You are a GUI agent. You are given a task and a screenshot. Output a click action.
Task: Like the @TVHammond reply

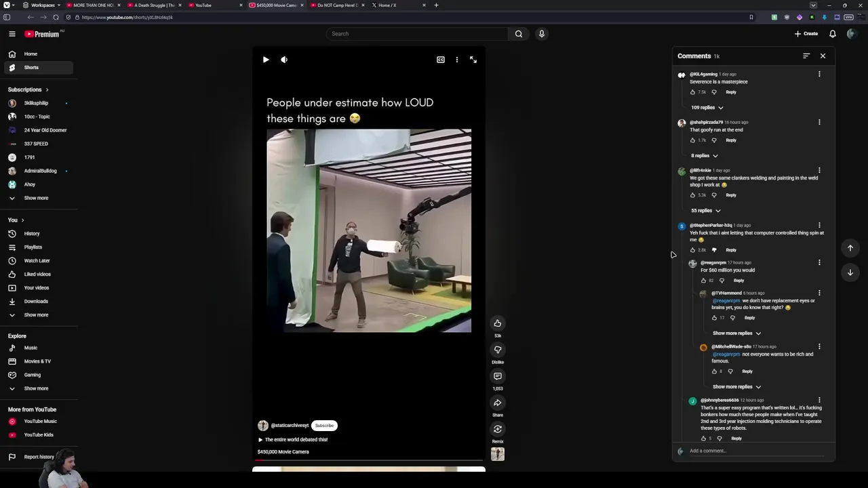tap(714, 318)
